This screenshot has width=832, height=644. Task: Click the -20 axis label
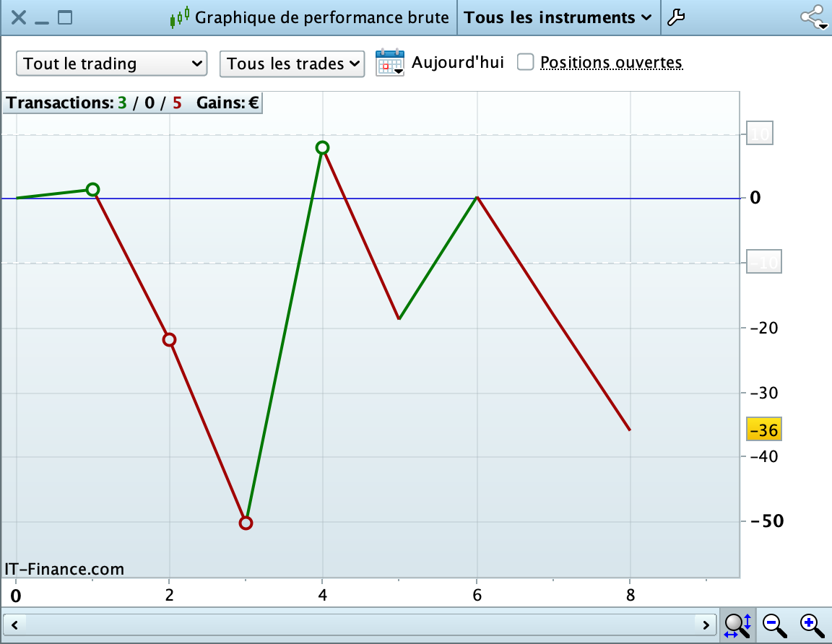764,328
